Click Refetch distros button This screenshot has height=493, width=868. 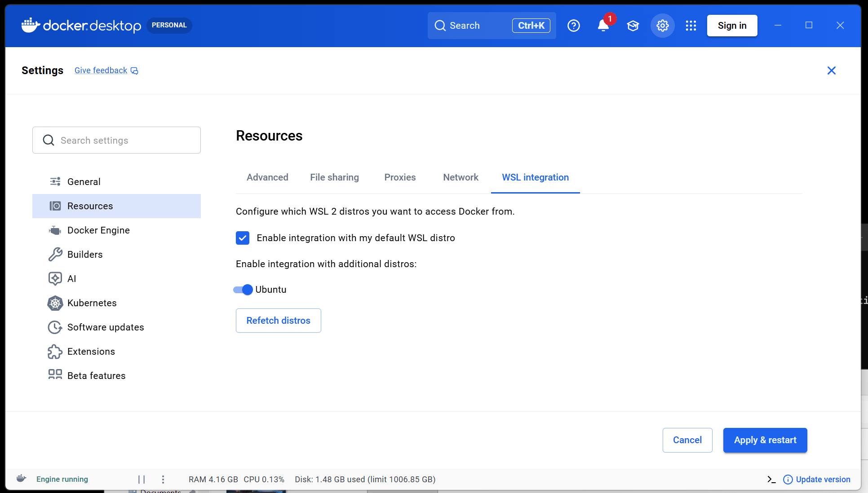click(x=278, y=321)
